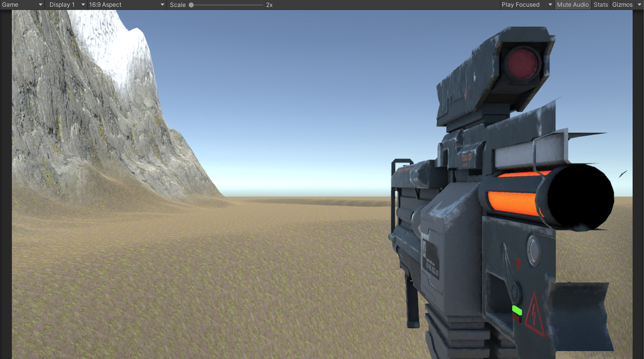Click the red scope lens on the weapon
Image resolution: width=644 pixels, height=359 pixels.
(522, 63)
